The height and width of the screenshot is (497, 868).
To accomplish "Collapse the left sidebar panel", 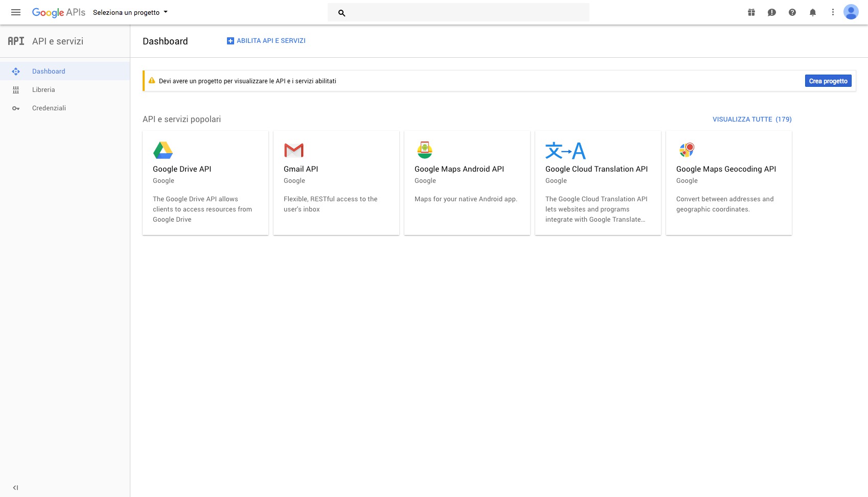I will click(15, 487).
